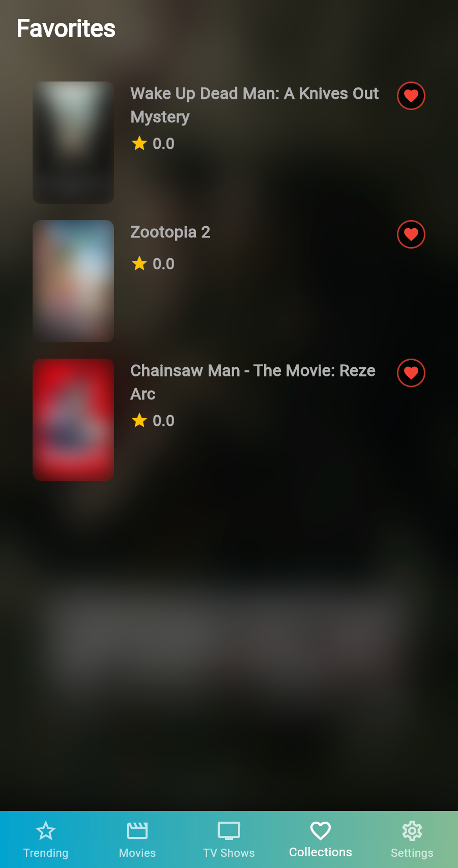Remove Chainsaw Man from favorites heart
This screenshot has height=868, width=458.
411,373
